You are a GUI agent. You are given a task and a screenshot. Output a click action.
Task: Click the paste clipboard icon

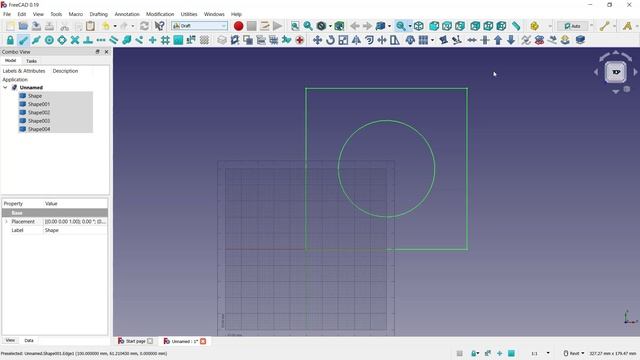click(90, 26)
